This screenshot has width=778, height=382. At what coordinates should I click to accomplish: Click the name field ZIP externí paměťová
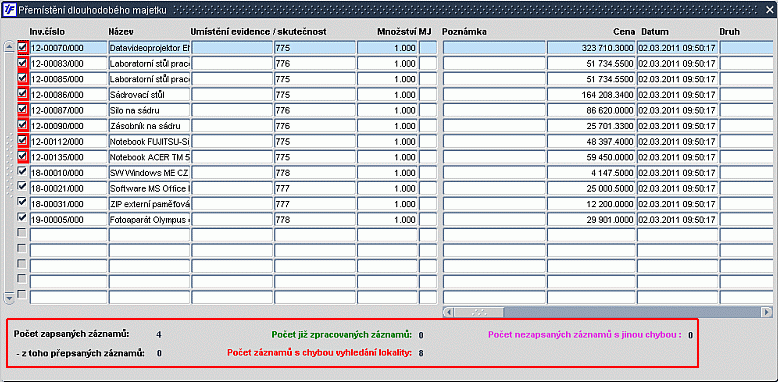[x=149, y=203]
